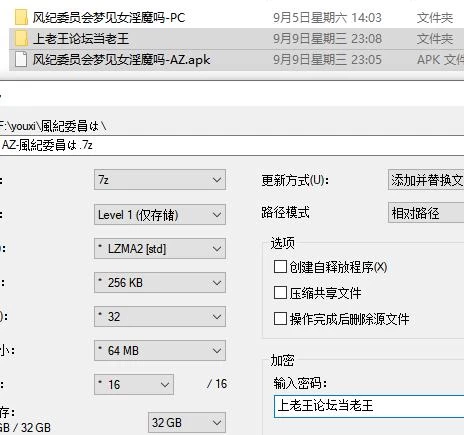Viewport: 464px width, 435px height.
Task: Click the F:\youxi\風紀委員は\ path text
Action: coord(53,126)
